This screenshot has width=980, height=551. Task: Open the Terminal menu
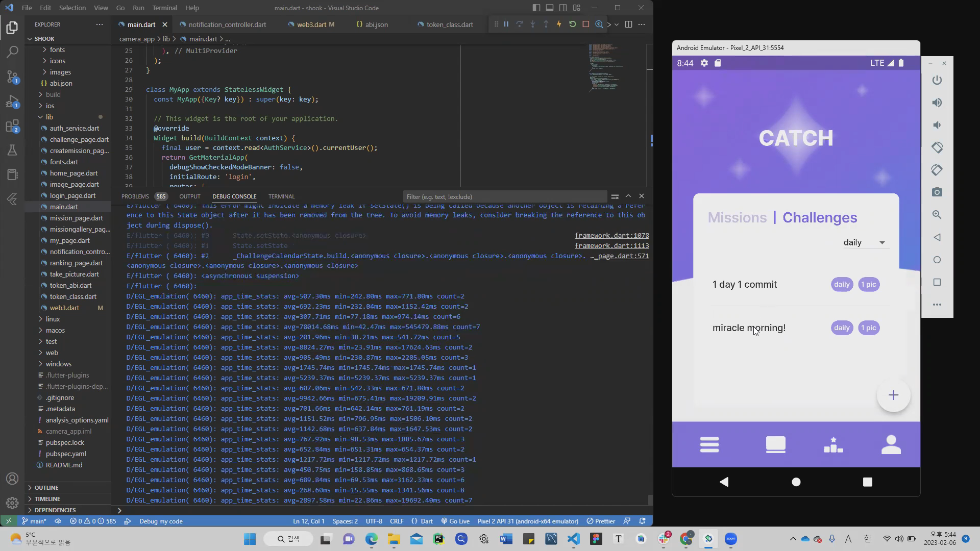(164, 8)
